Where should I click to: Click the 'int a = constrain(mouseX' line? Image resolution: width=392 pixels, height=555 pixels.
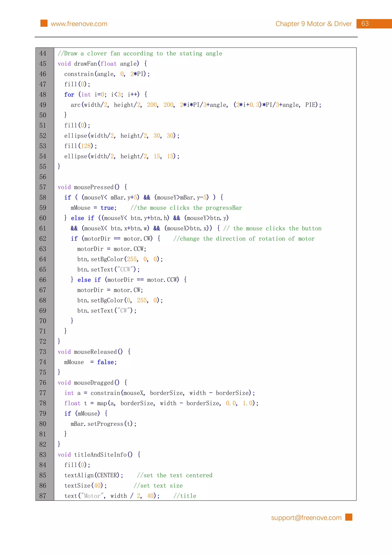point(160,393)
